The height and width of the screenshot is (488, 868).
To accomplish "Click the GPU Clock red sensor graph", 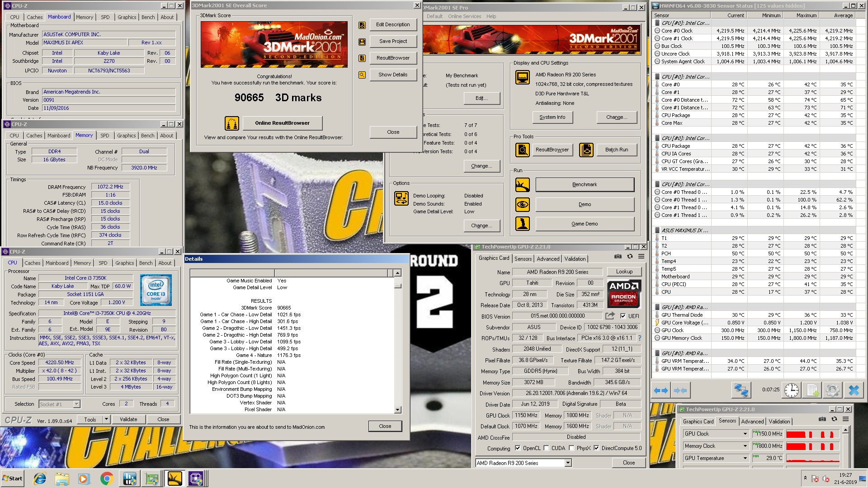I will click(x=812, y=434).
